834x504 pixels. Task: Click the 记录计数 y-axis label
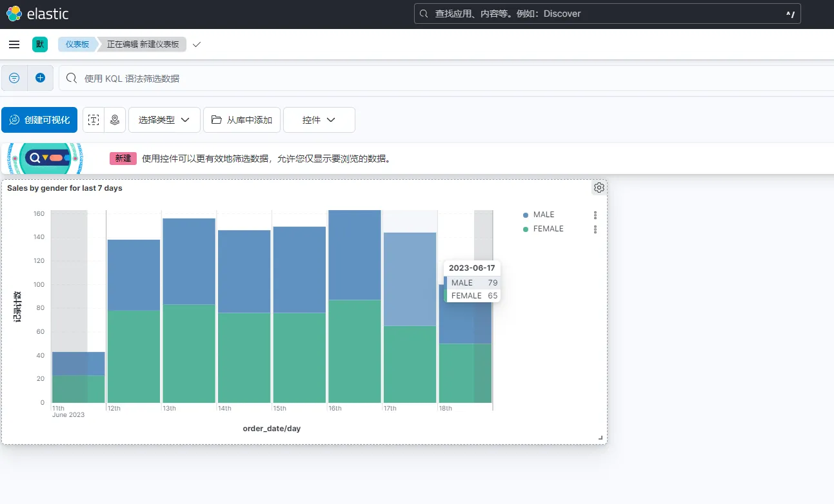coord(18,307)
